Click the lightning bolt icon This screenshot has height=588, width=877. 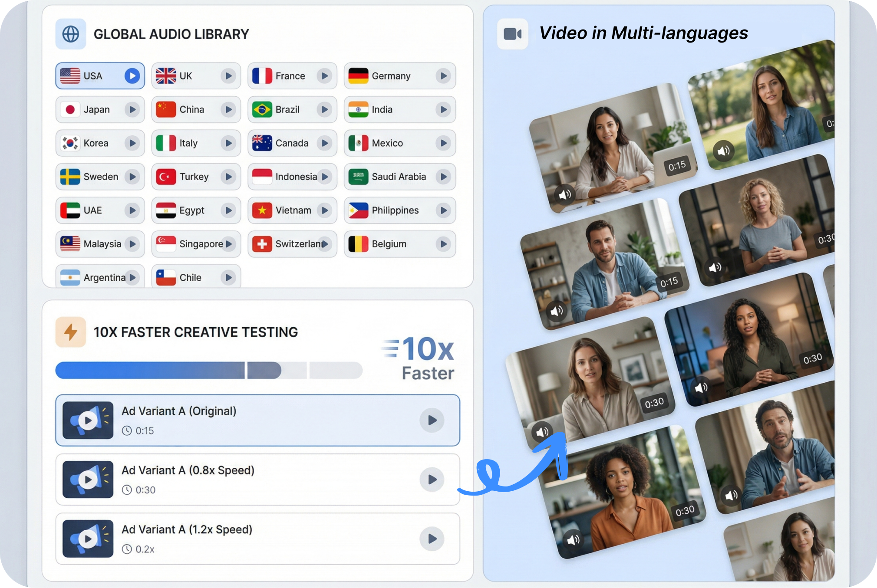click(x=71, y=332)
